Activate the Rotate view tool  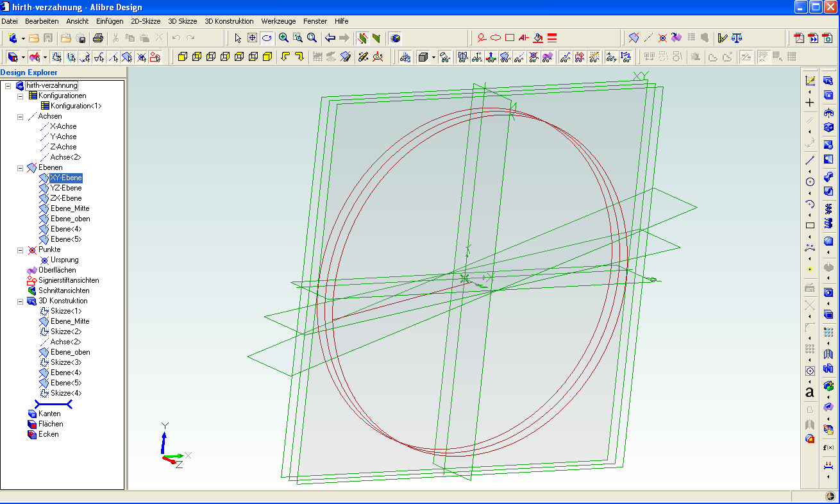coord(267,38)
